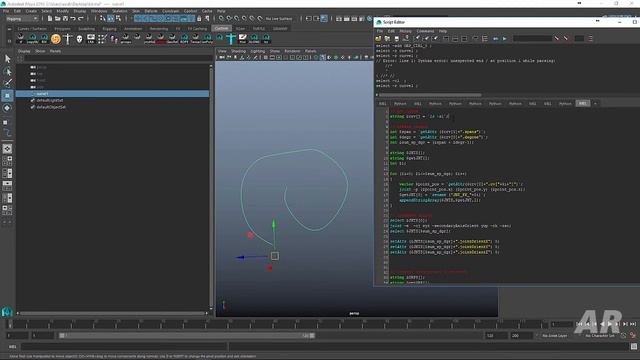
Task: Click Source Script icon in Script Editor
Action: pyautogui.click(x=387, y=38)
